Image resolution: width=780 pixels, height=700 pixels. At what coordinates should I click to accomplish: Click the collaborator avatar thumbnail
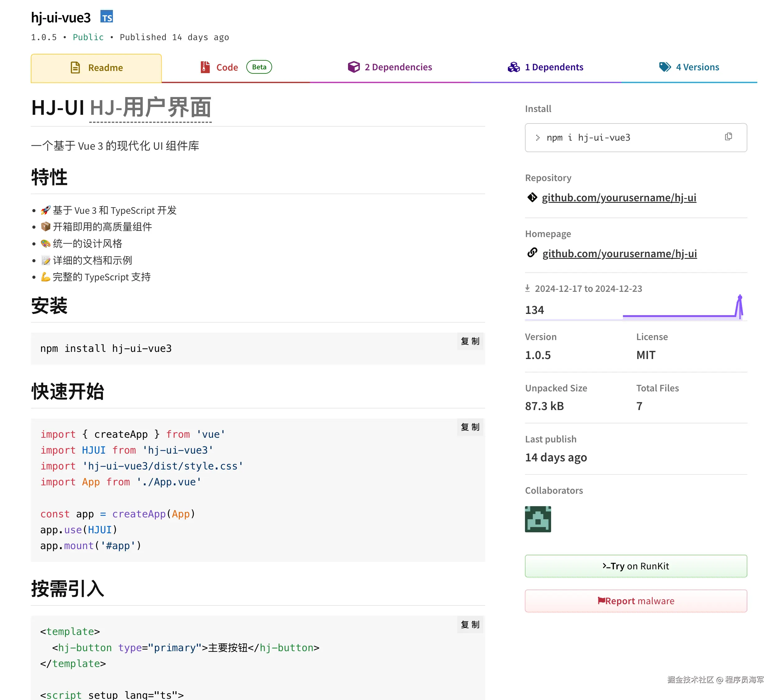537,519
